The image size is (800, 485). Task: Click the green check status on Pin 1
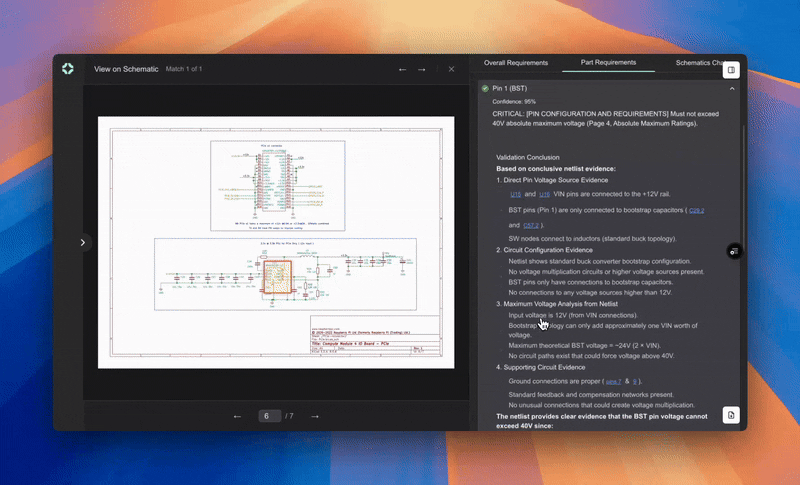485,89
